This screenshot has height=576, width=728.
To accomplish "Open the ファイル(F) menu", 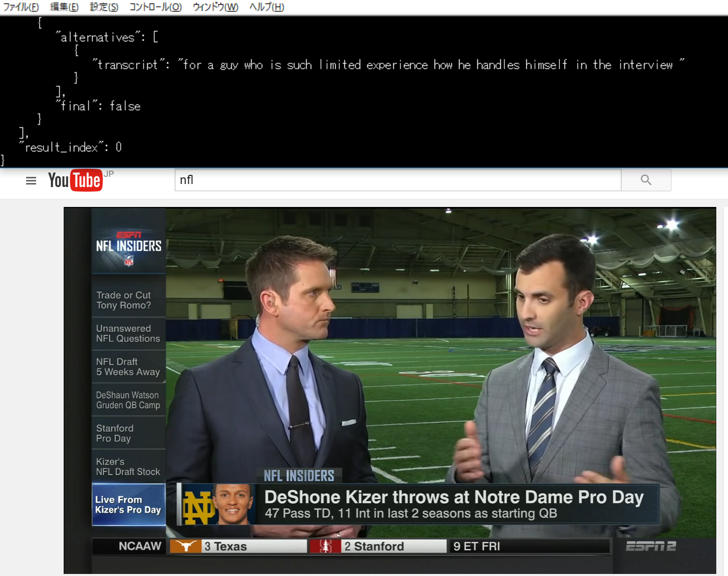I will [x=21, y=7].
